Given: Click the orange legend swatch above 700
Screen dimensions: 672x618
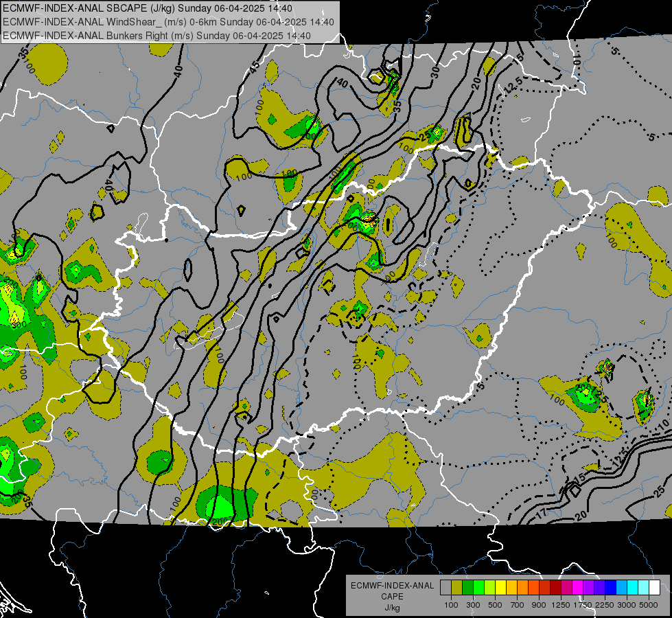Looking at the screenshot, I should click(523, 588).
